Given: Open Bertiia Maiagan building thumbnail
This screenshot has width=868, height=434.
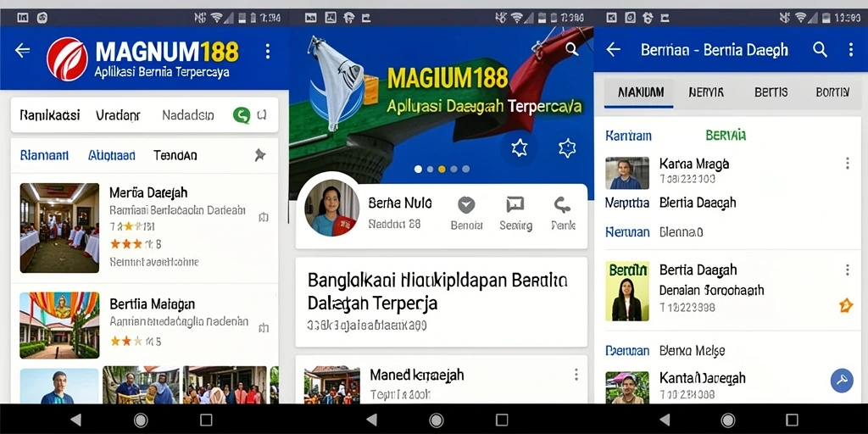Looking at the screenshot, I should pyautogui.click(x=60, y=325).
